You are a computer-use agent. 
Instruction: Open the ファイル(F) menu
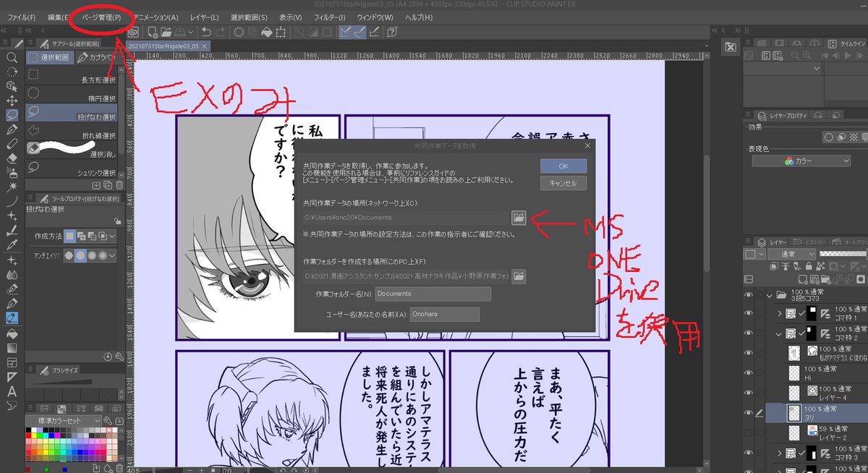[20, 17]
